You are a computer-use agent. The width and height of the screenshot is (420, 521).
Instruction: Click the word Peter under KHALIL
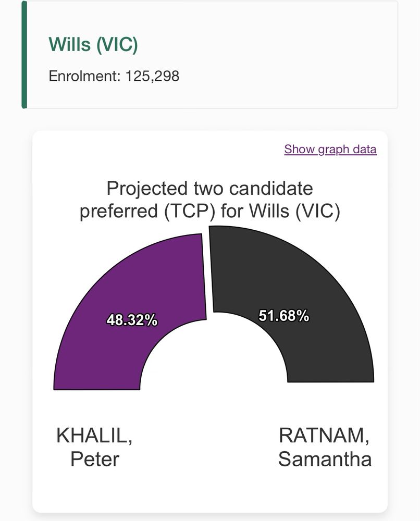tap(95, 459)
